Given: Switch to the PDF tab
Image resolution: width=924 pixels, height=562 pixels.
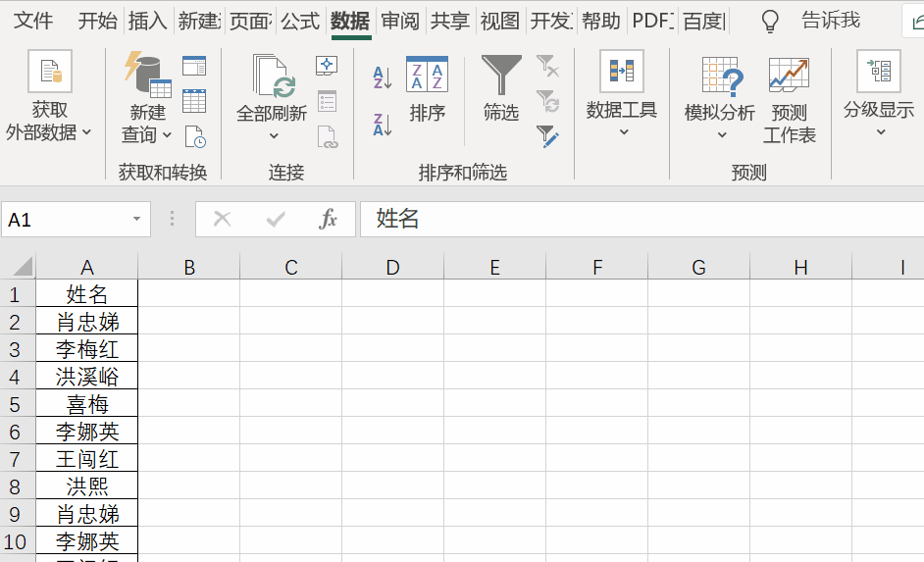Looking at the screenshot, I should click(653, 21).
